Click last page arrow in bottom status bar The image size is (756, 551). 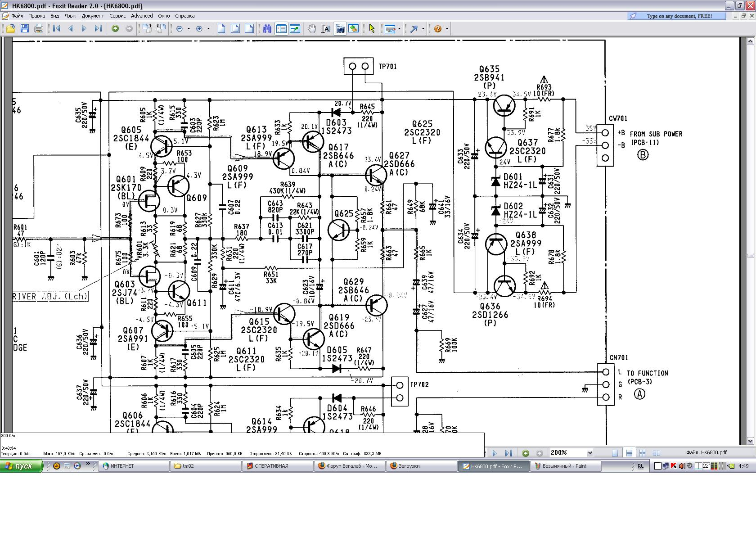coord(508,453)
